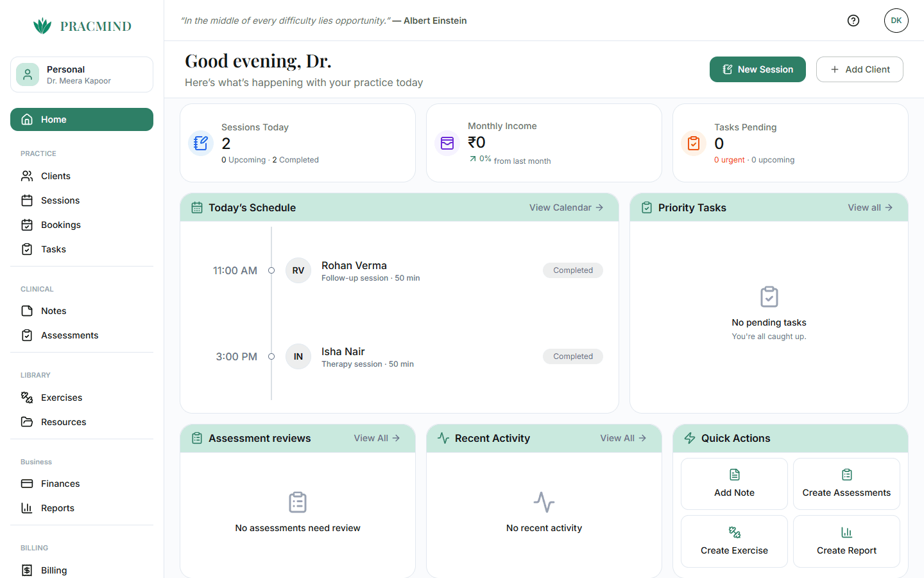Click the Pracmind leaf logo
The height and width of the screenshot is (578, 924).
click(42, 26)
